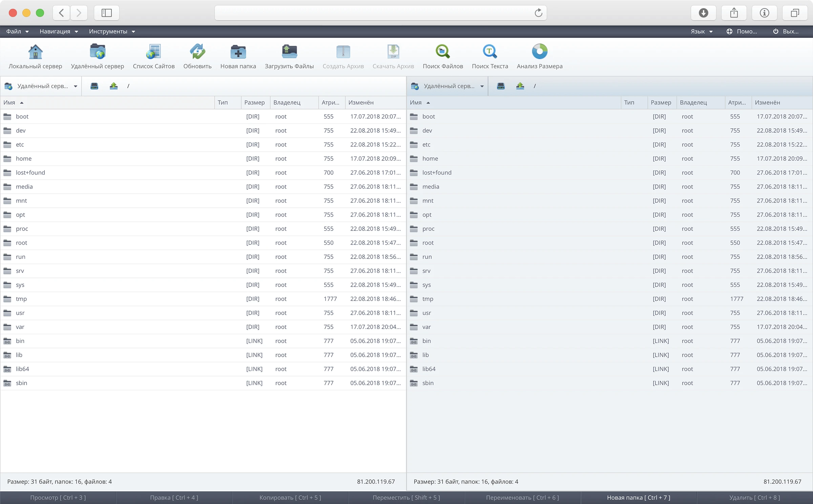The height and width of the screenshot is (504, 813).
Task: Click the Загрузить Файлы upload icon
Action: click(x=289, y=52)
